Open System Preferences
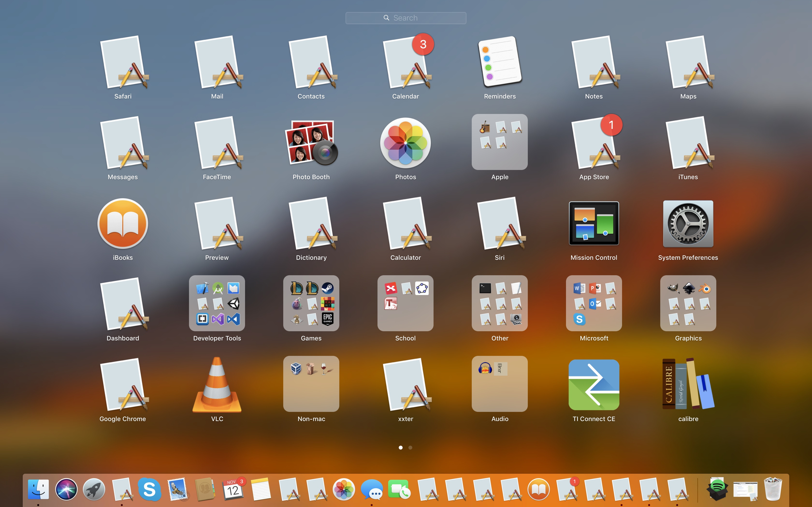 688,224
